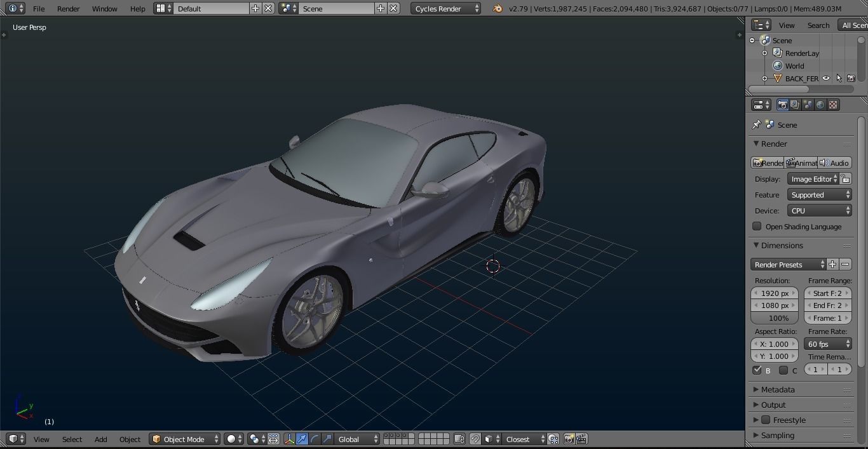Open the viewport shading selector
This screenshot has width=868, height=449.
pyautogui.click(x=234, y=439)
